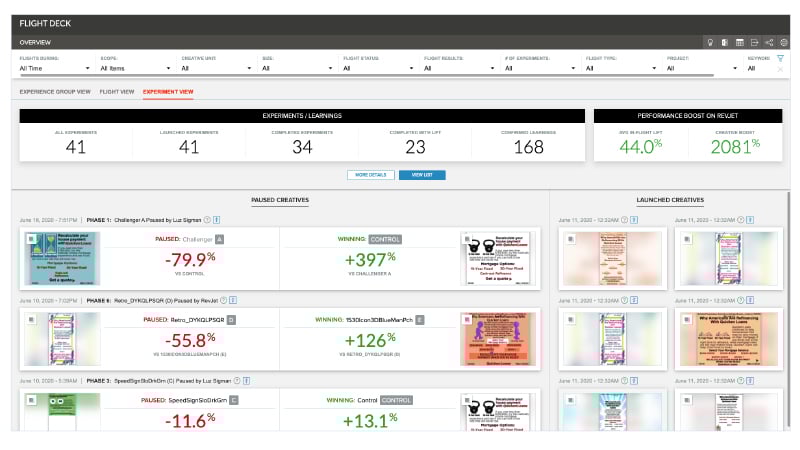This screenshot has width=800, height=450.
Task: Toggle checkbox on Phase 1 Control creative thumbnail
Action: pos(466,239)
